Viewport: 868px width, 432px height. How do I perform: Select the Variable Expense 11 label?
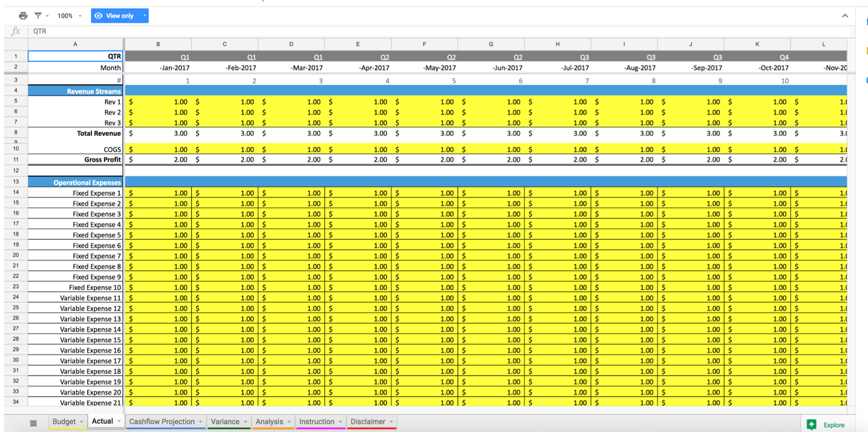click(x=75, y=298)
